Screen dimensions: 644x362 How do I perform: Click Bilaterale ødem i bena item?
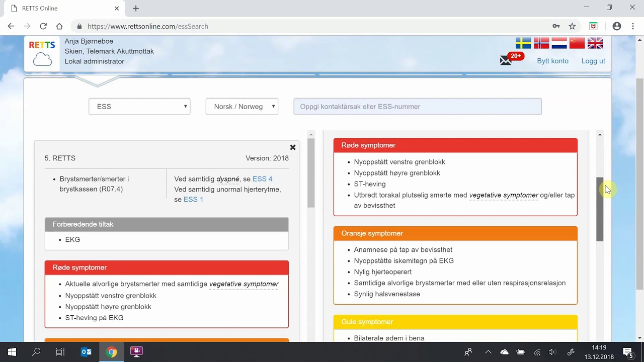click(389, 338)
